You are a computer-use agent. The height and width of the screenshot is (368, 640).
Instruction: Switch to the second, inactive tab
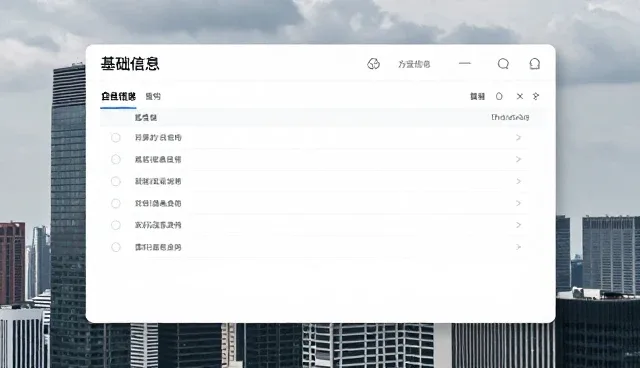[153, 97]
